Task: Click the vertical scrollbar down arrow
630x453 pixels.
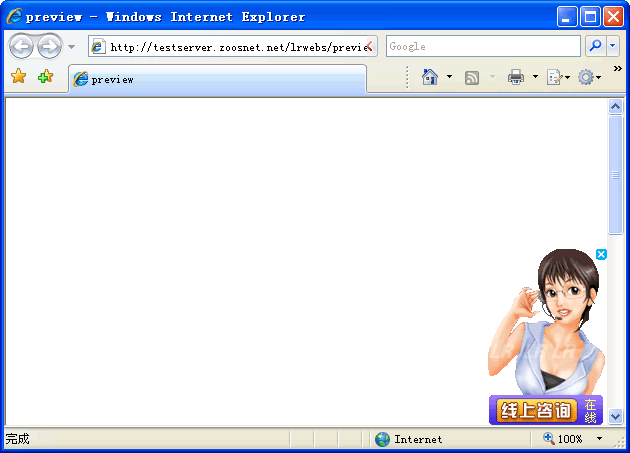Action: pos(616,416)
